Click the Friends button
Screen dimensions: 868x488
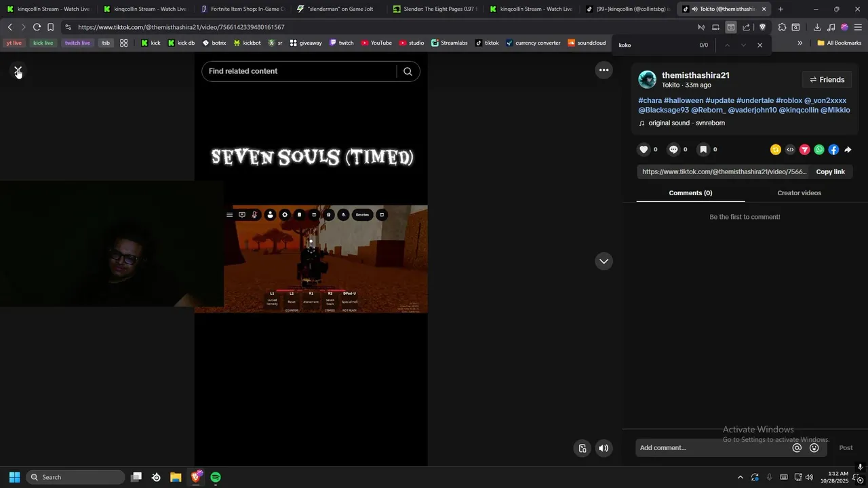click(827, 80)
